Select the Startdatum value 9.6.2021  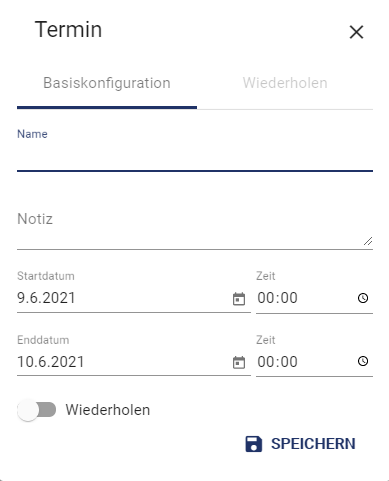(46, 298)
